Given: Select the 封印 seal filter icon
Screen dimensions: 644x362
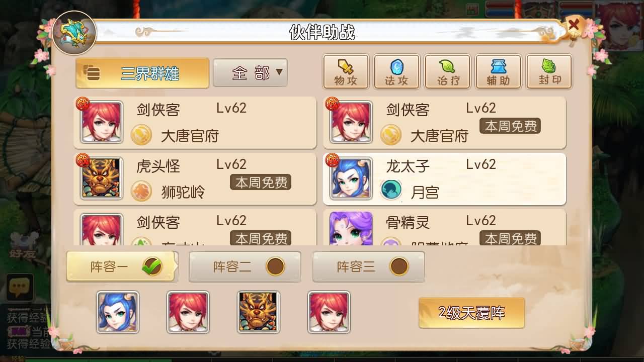Looking at the screenshot, I should [x=549, y=72].
